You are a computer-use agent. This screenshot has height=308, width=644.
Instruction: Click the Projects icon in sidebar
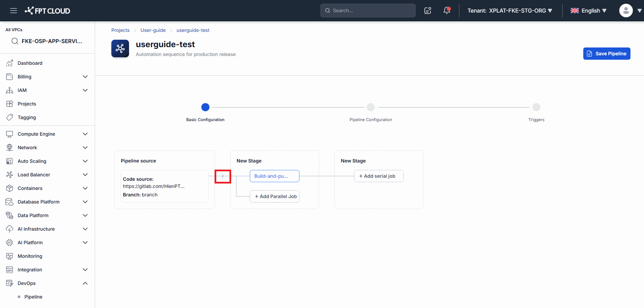point(10,104)
